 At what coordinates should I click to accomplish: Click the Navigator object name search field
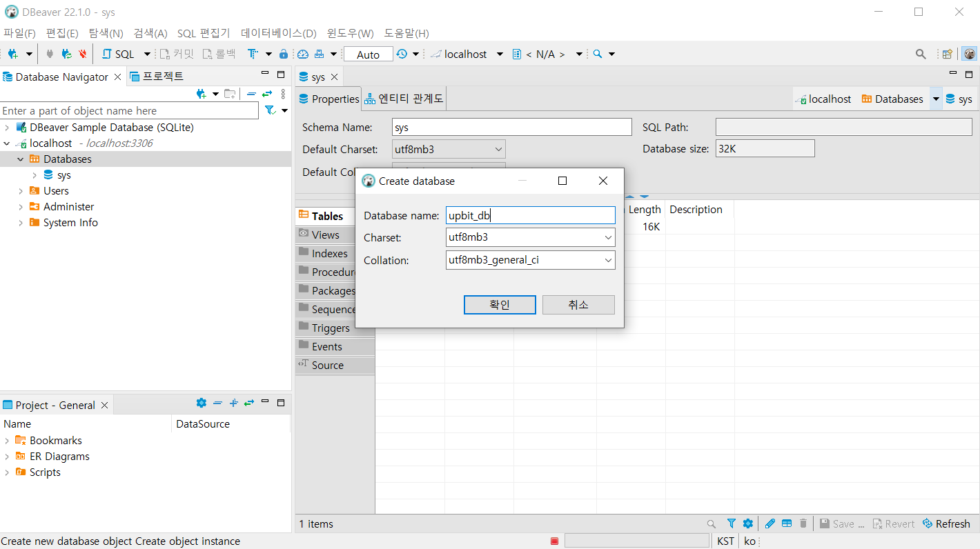129,110
